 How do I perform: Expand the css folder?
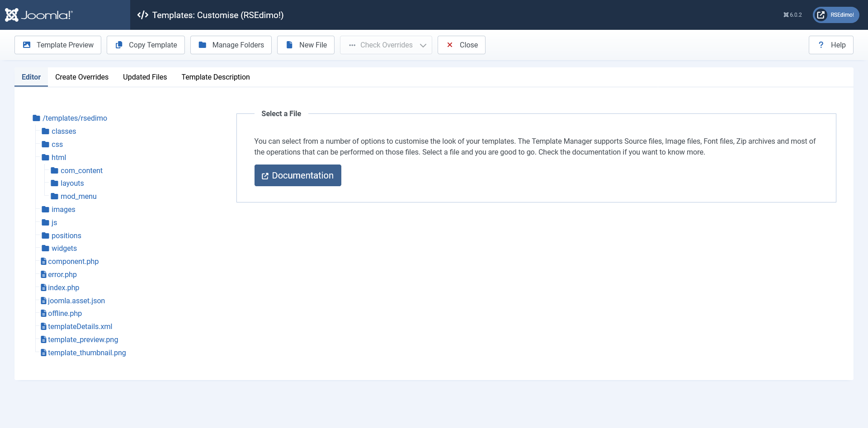coord(57,144)
